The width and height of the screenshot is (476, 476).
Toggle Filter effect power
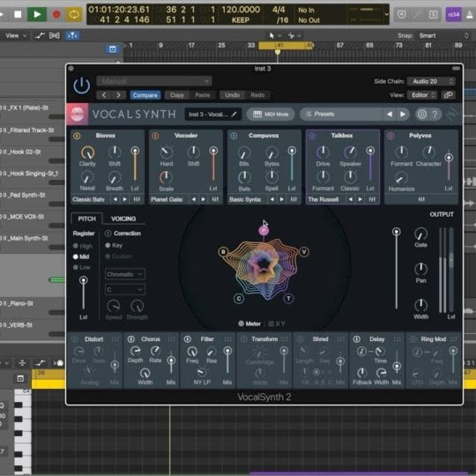pos(188,339)
